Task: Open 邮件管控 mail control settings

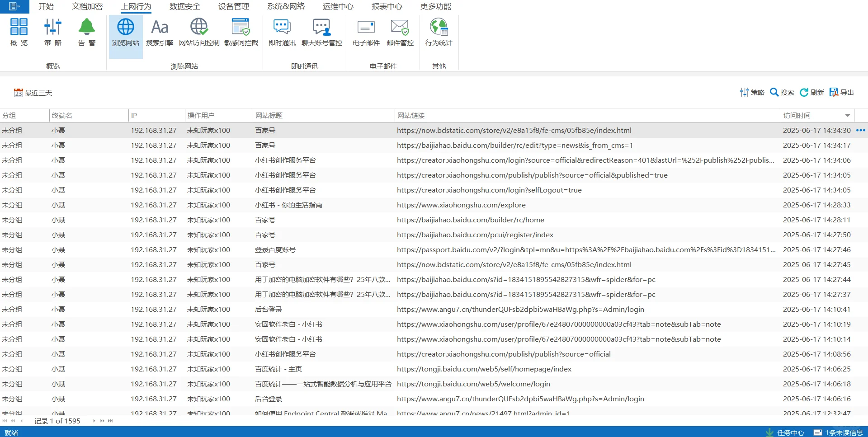Action: (x=400, y=32)
